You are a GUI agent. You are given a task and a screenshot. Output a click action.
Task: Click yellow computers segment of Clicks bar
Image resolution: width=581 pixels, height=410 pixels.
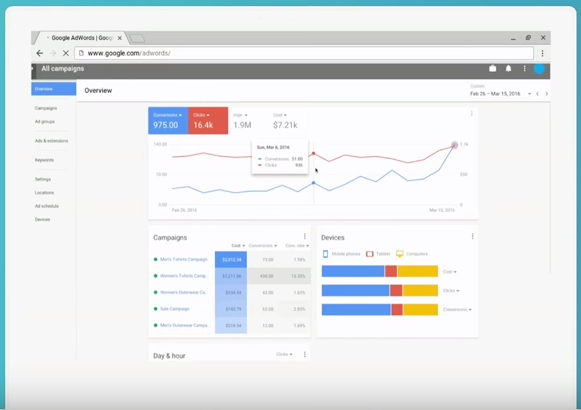coord(420,290)
